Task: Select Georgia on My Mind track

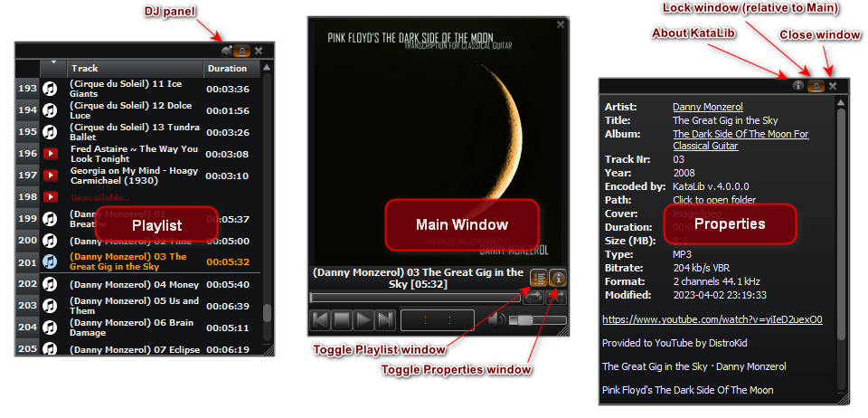Action: (134, 176)
